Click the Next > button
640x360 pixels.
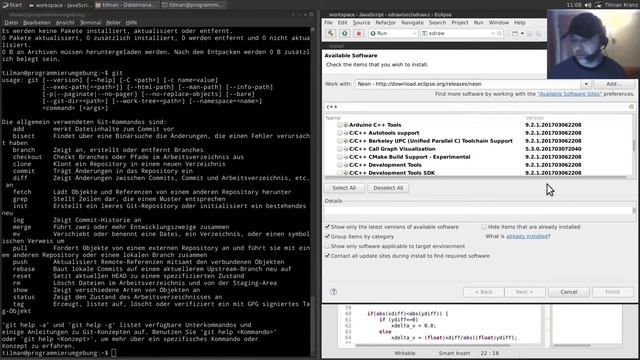(x=524, y=292)
